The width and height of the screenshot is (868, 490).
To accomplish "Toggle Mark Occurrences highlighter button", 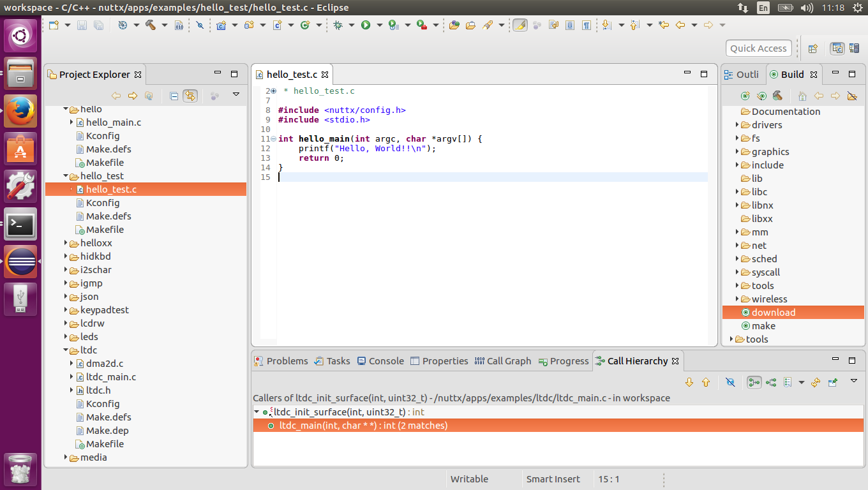I will point(520,25).
